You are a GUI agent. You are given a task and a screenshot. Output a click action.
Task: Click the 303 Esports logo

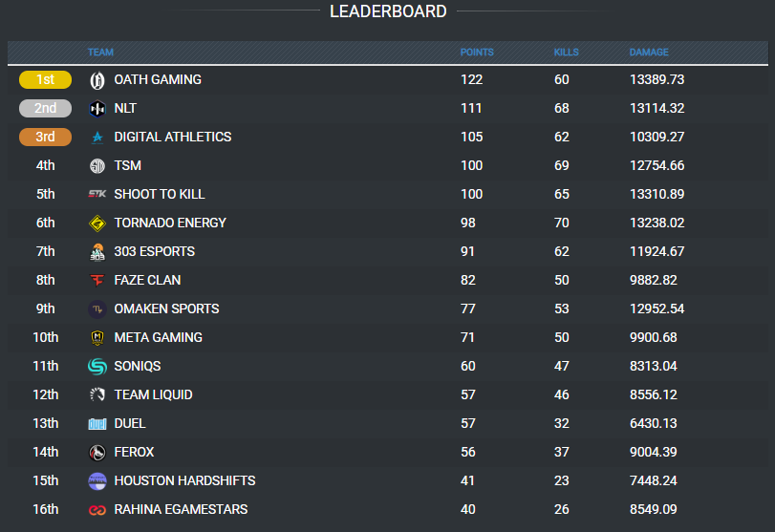(x=97, y=252)
